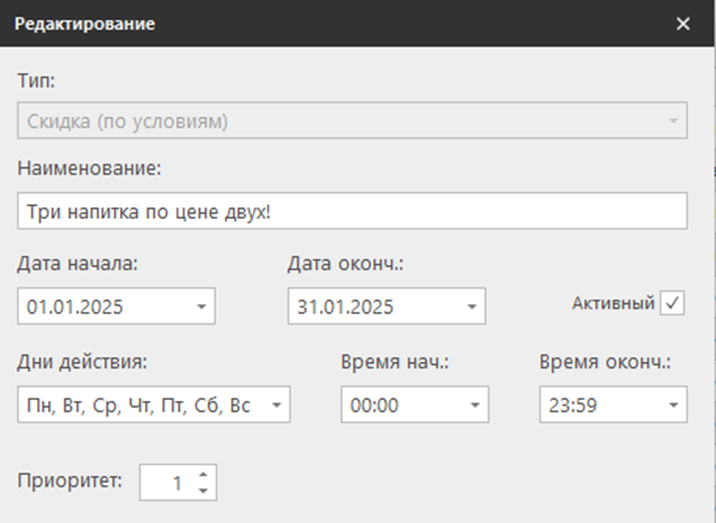Image resolution: width=716 pixels, height=523 pixels.
Task: Close the Редактирование dialog
Action: (x=683, y=24)
